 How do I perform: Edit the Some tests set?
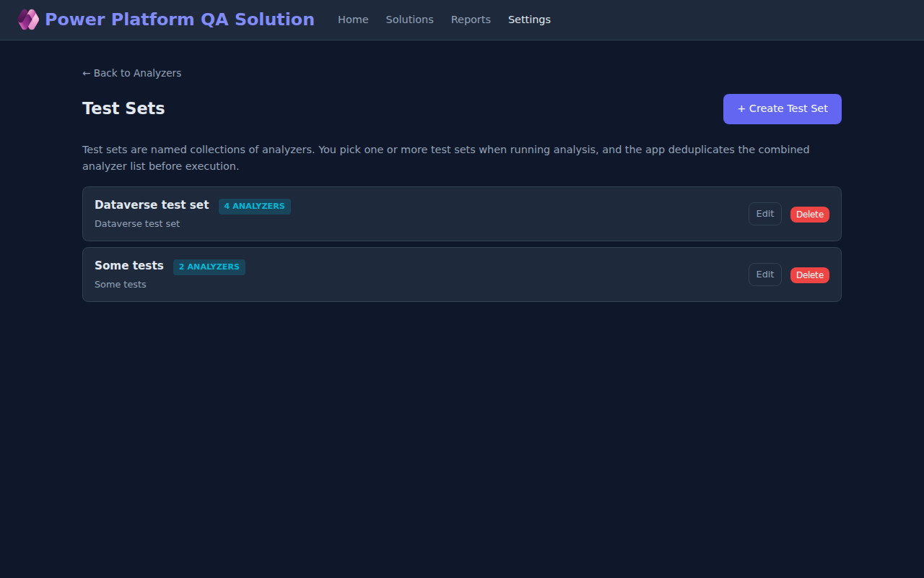tap(764, 275)
